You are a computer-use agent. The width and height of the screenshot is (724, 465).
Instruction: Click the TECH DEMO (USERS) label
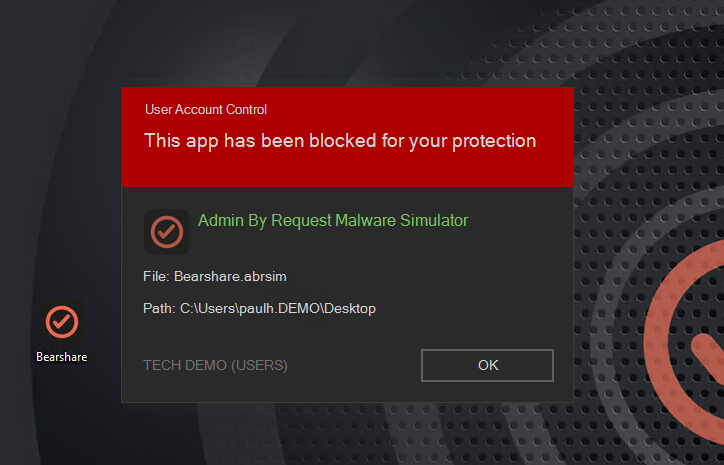[215, 365]
